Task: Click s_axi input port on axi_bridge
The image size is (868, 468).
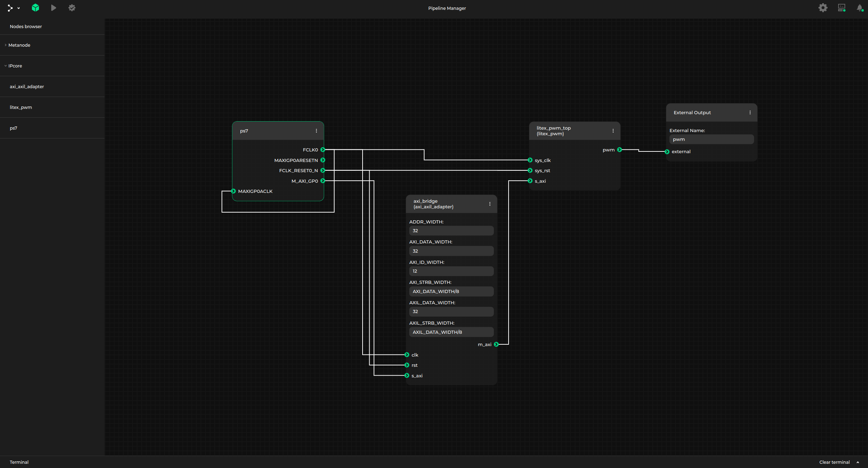Action: 407,376
